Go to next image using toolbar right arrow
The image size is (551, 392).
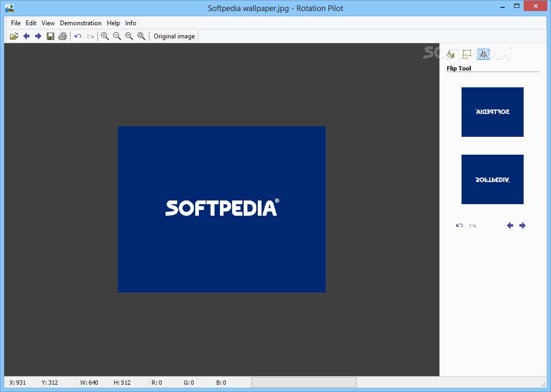[38, 36]
